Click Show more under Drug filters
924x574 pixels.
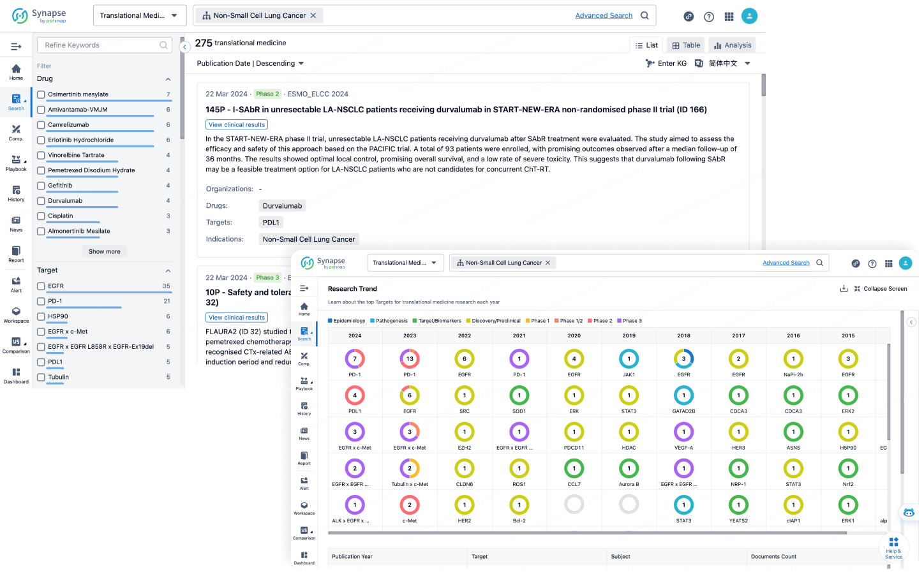coord(104,251)
